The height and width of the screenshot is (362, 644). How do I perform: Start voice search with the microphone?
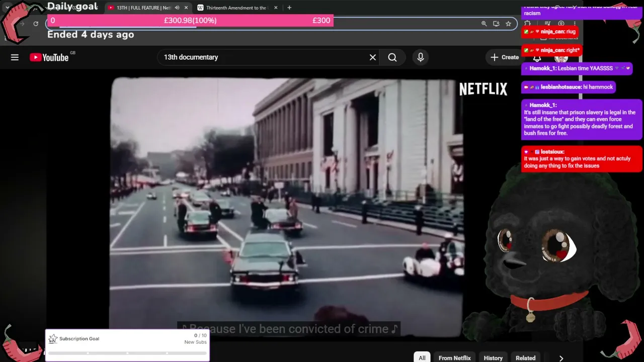(x=421, y=57)
